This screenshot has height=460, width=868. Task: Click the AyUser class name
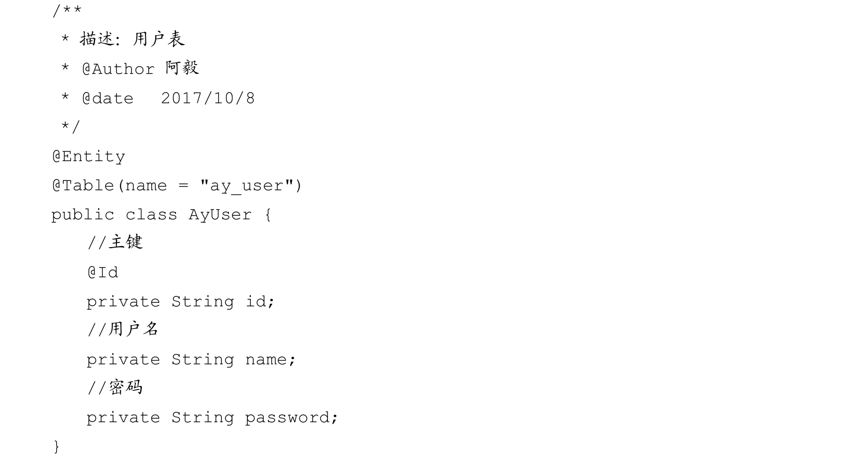click(x=220, y=215)
